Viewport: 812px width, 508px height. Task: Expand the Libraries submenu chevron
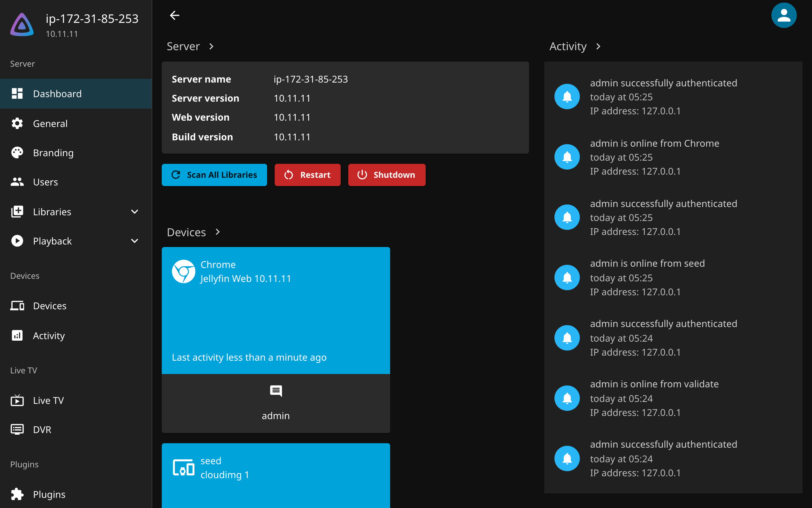tap(134, 212)
